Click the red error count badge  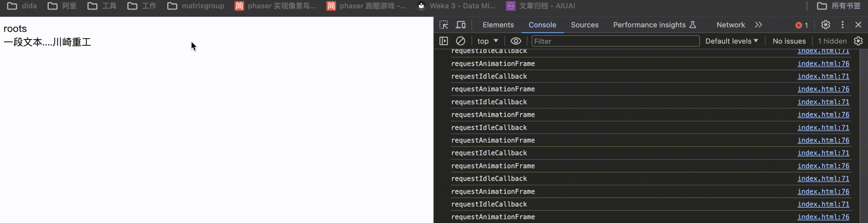pos(802,25)
